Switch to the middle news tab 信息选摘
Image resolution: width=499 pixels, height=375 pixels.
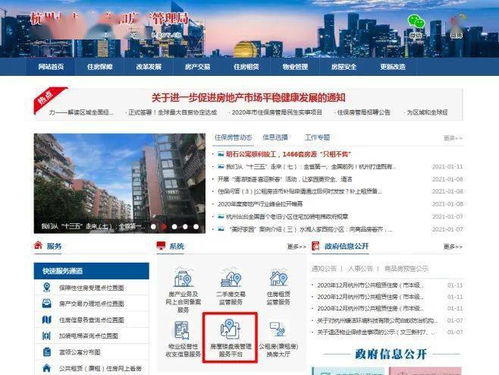point(275,137)
